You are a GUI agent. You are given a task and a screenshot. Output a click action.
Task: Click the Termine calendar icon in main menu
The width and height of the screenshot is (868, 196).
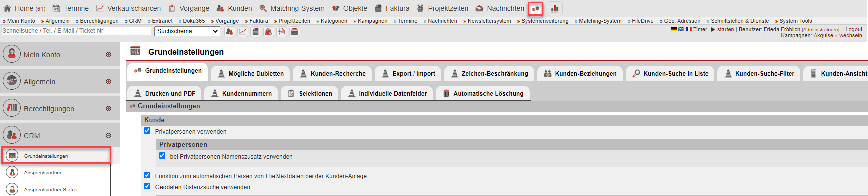tap(56, 8)
